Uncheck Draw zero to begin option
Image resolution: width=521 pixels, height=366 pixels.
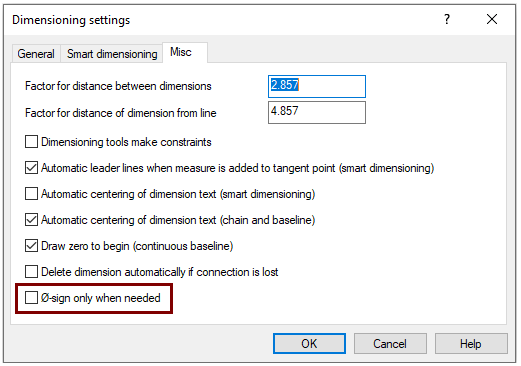point(31,246)
